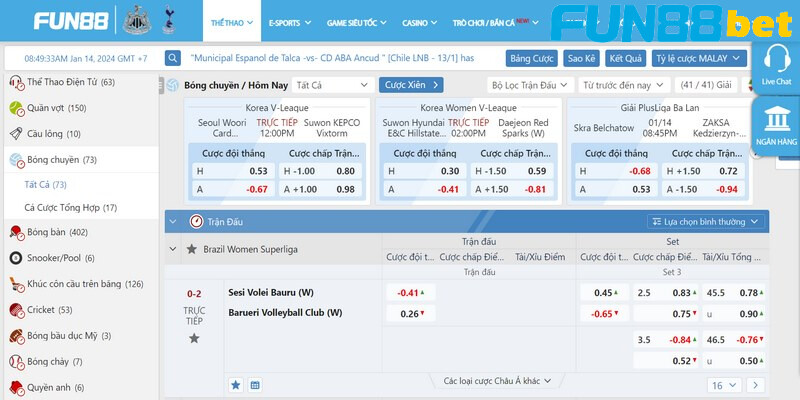Viewport: 800px width, 400px height.
Task: Expand Các loại cược Châu Á khác
Action: 497,381
